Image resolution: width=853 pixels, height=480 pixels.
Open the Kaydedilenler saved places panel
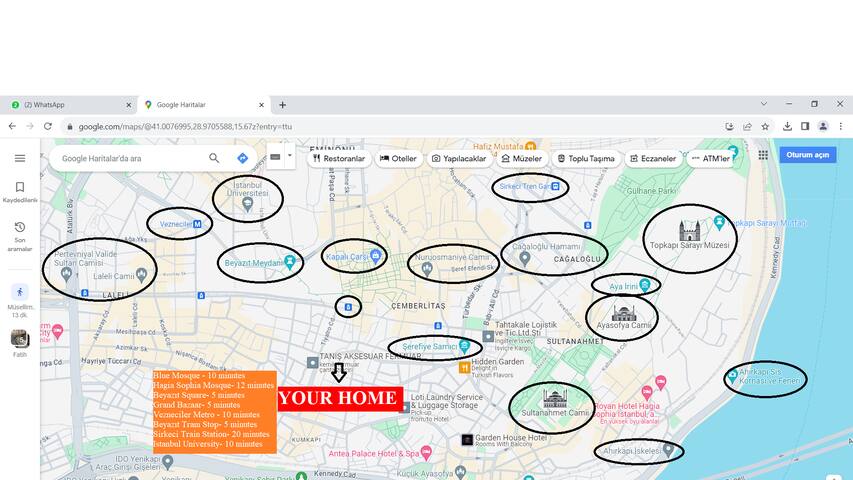[20, 191]
